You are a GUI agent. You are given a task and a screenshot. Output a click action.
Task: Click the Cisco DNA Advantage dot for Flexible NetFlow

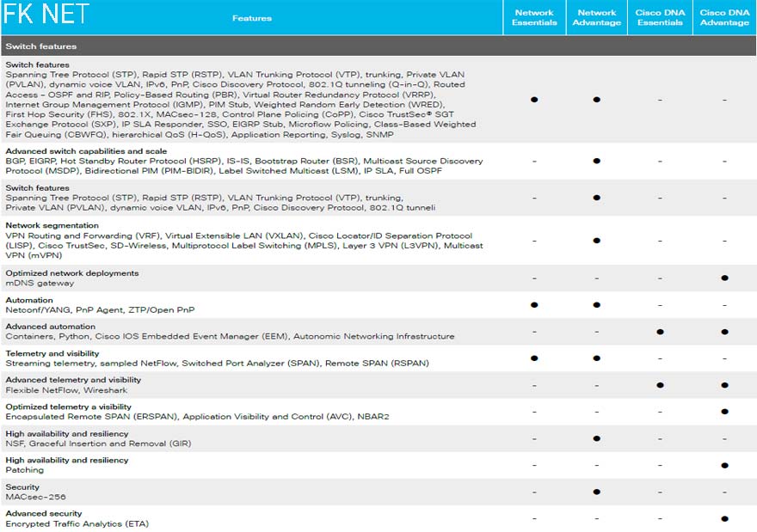point(724,385)
